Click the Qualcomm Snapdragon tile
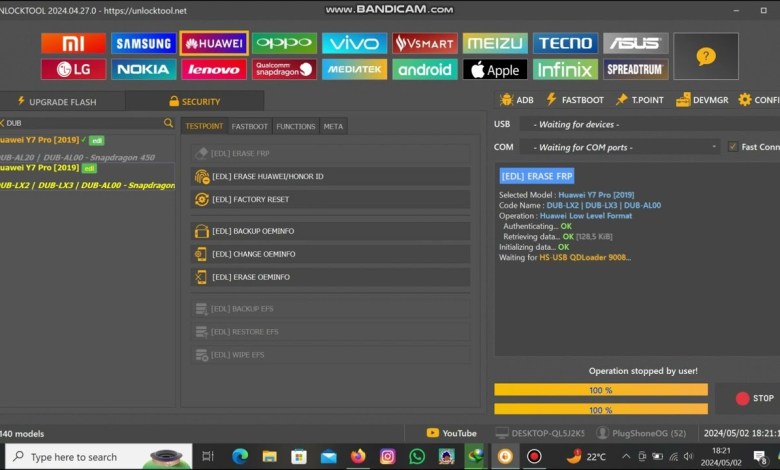 pyautogui.click(x=284, y=69)
